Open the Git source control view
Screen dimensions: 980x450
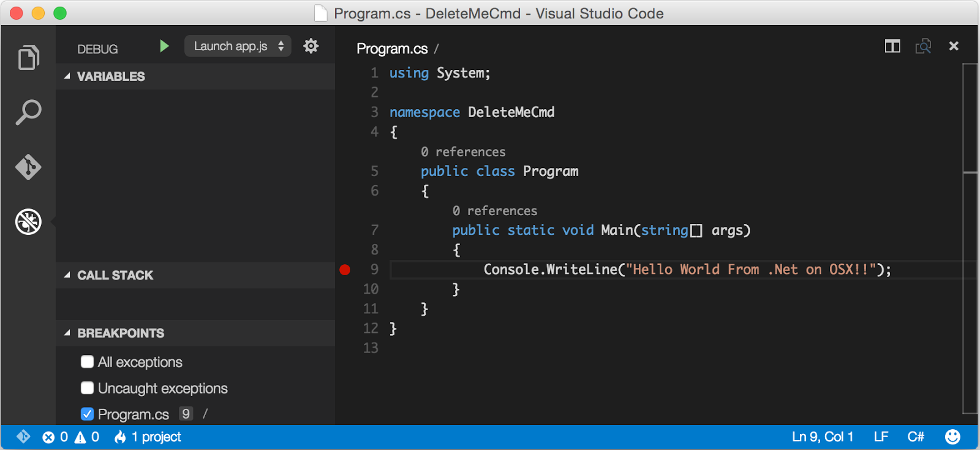pos(28,167)
